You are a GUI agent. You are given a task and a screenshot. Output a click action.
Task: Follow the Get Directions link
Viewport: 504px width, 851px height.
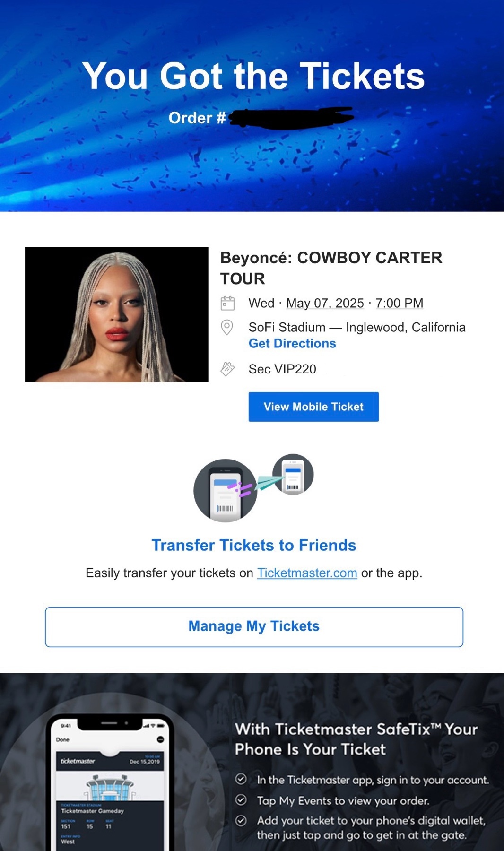pos(292,343)
